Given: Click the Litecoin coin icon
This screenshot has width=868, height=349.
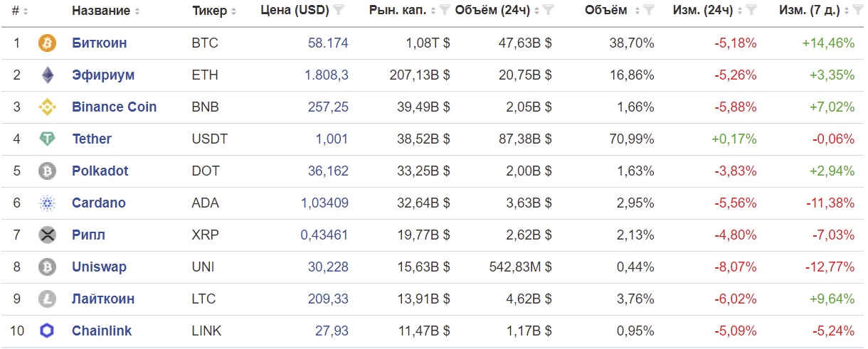Looking at the screenshot, I should click(47, 299).
